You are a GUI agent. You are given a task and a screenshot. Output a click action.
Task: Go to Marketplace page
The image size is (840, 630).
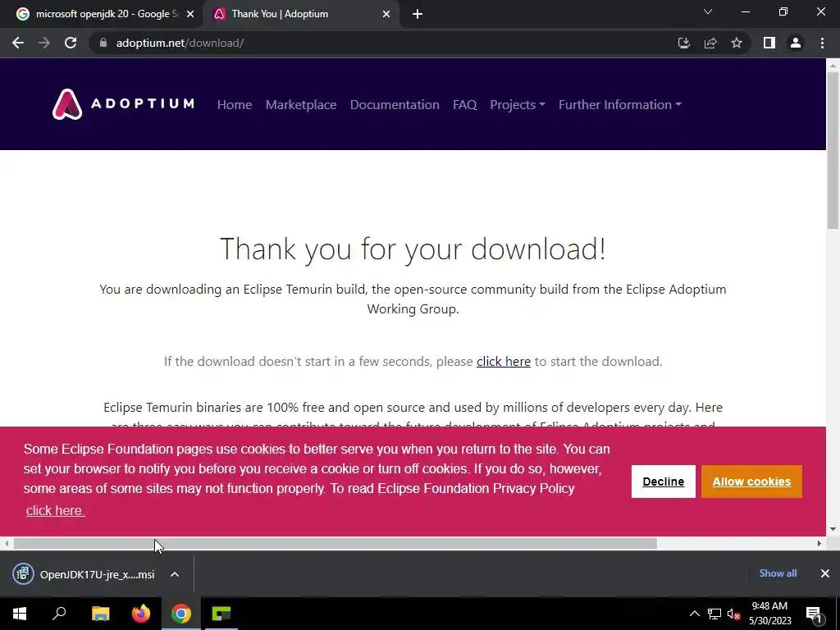coord(301,104)
